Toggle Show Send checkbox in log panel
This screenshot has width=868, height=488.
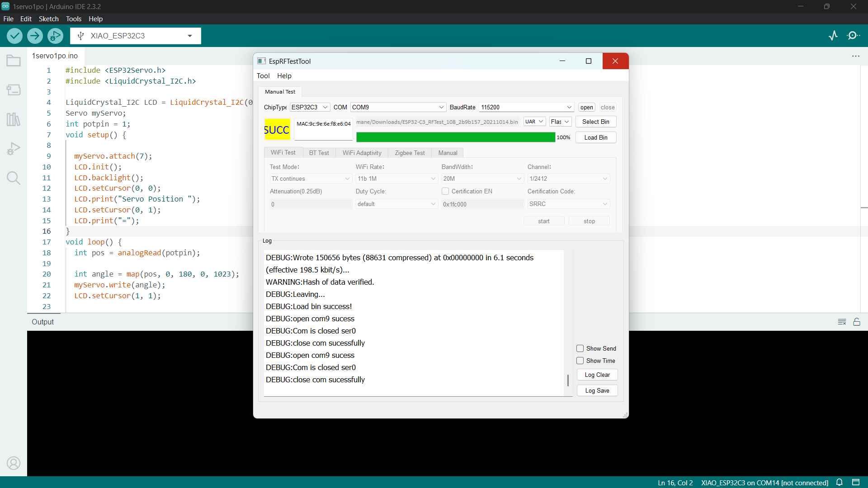(x=580, y=348)
